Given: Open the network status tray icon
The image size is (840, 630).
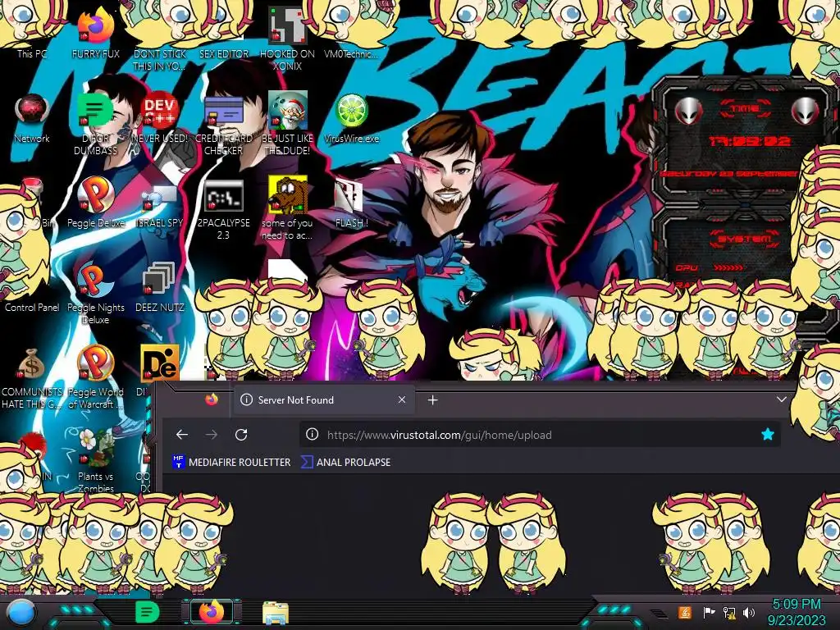Looking at the screenshot, I should [729, 612].
